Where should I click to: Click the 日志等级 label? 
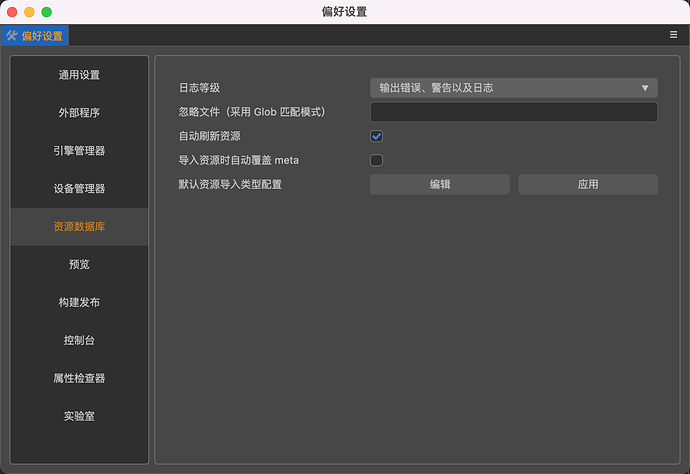(x=199, y=88)
